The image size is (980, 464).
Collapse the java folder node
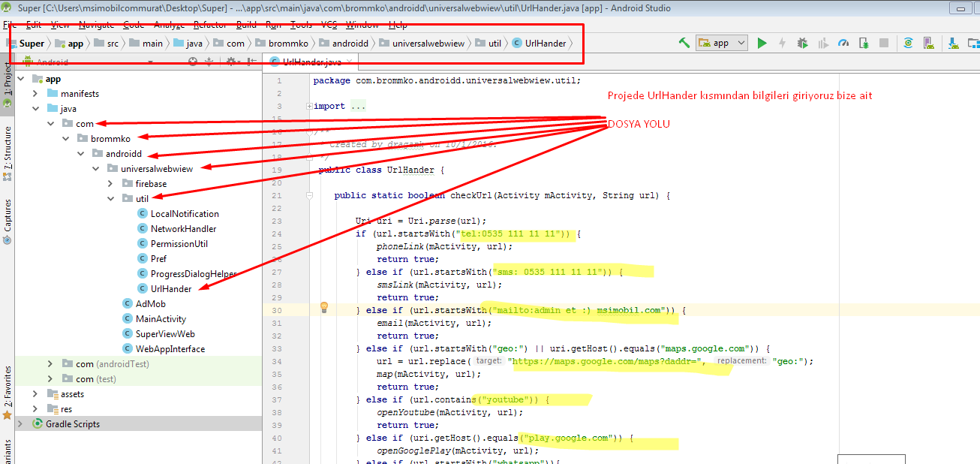click(x=35, y=109)
